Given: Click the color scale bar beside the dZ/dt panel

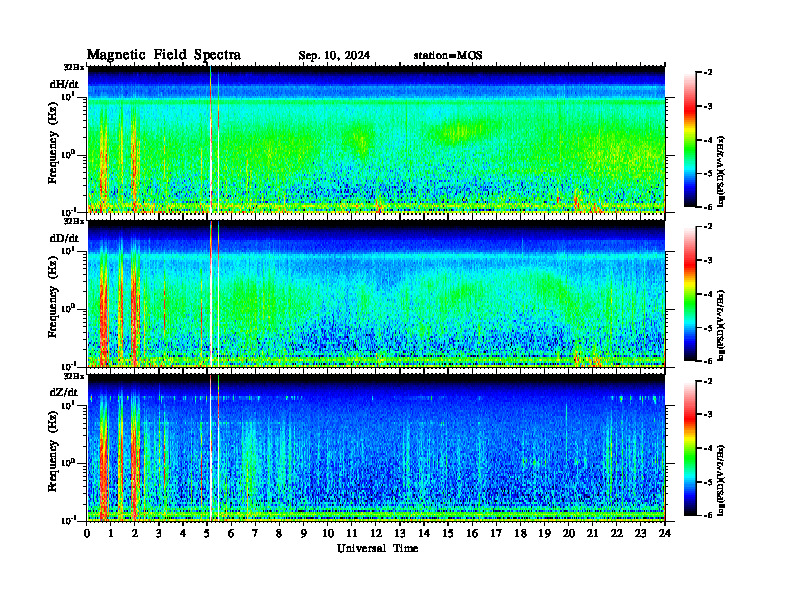Looking at the screenshot, I should pos(690,448).
